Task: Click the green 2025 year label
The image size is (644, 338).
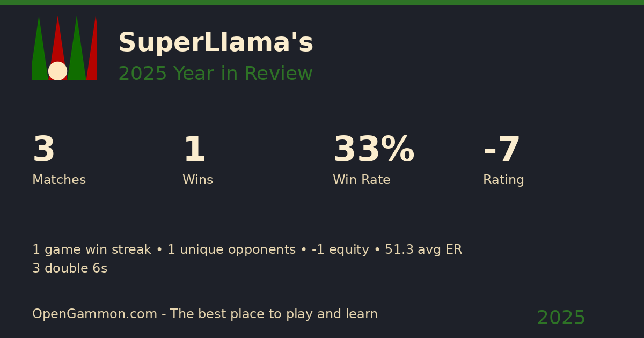Action: [561, 318]
